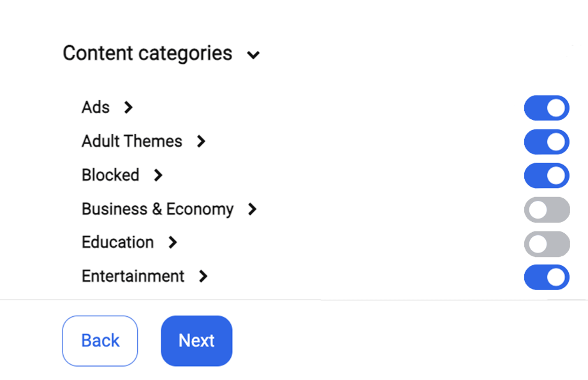Enable the Business & Economy toggle
Viewport: 588px width, 380px height.
coord(547,208)
